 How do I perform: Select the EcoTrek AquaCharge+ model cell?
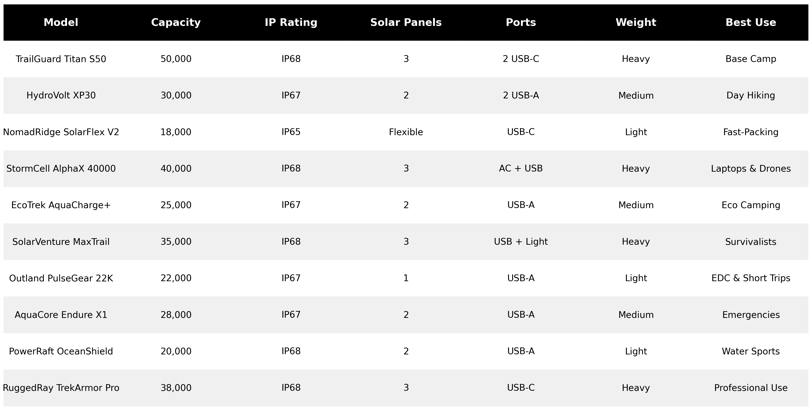click(61, 205)
